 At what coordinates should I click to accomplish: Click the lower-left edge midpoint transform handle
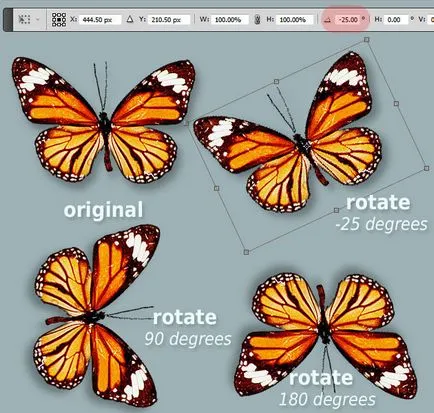216,188
